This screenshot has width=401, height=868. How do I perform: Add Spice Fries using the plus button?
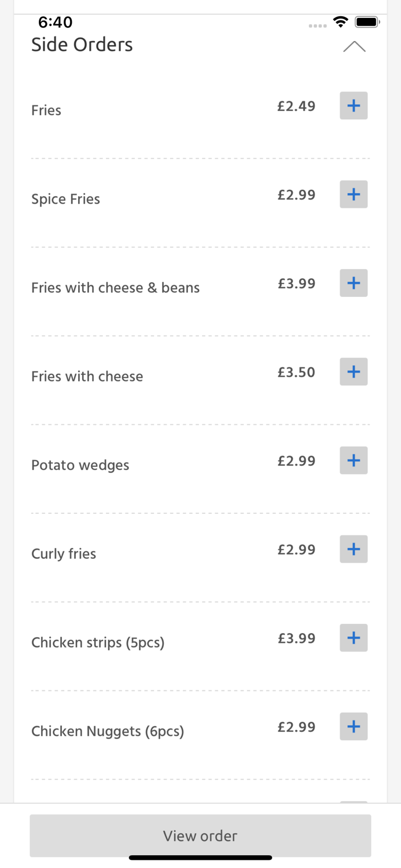point(354,194)
